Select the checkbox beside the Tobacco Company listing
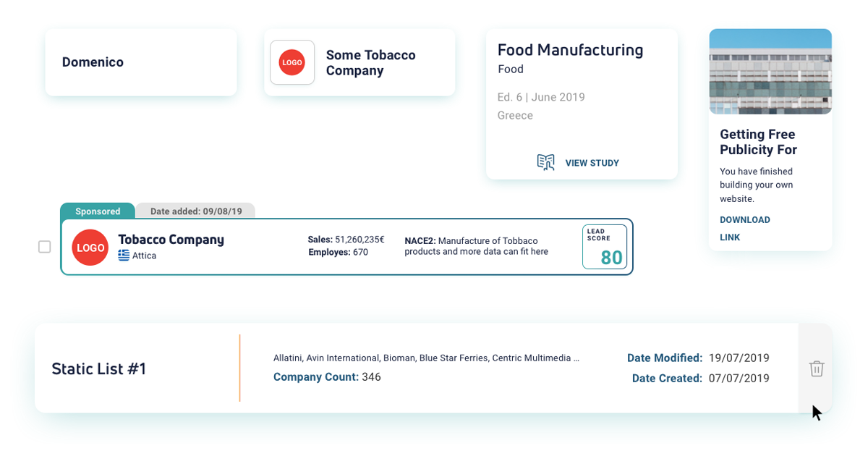The width and height of the screenshot is (868, 451). [44, 247]
